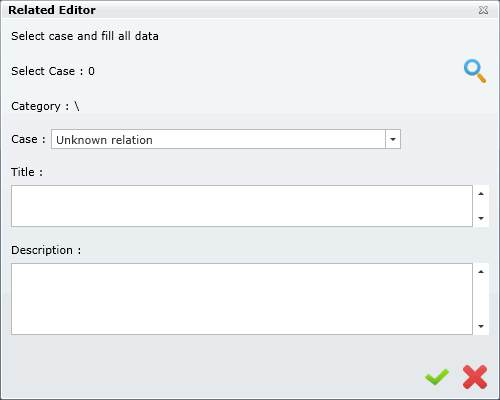Open case search with the magnifier icon
Screen dimensions: 500x400
click(x=475, y=71)
